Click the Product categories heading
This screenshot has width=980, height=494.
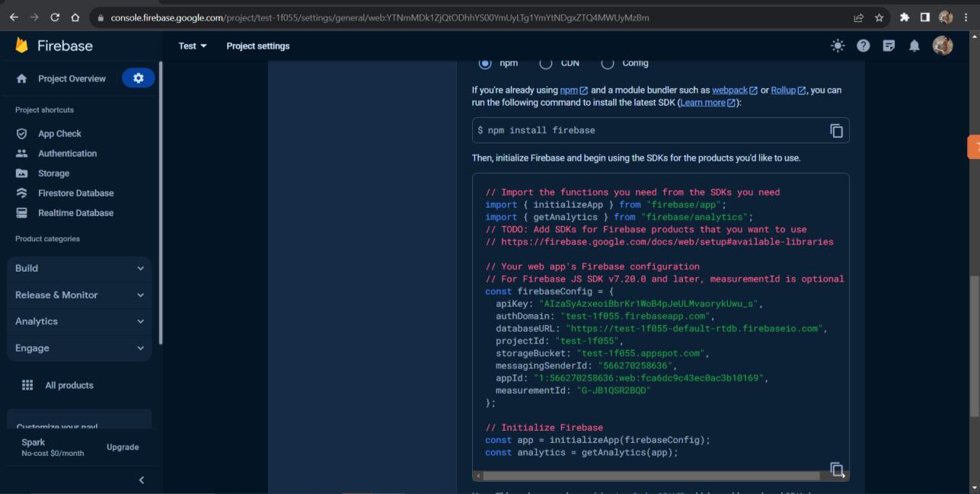(47, 239)
